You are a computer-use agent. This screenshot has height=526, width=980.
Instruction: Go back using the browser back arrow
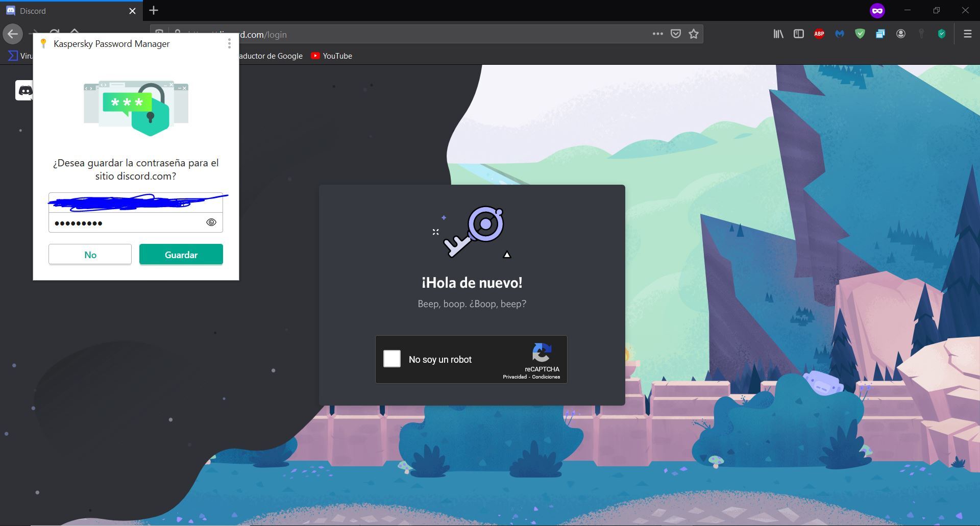coord(13,34)
